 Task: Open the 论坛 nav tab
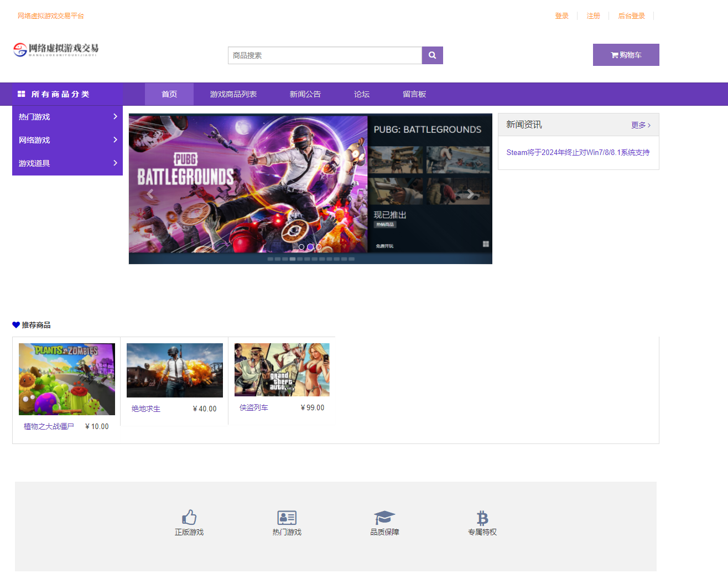pos(361,94)
